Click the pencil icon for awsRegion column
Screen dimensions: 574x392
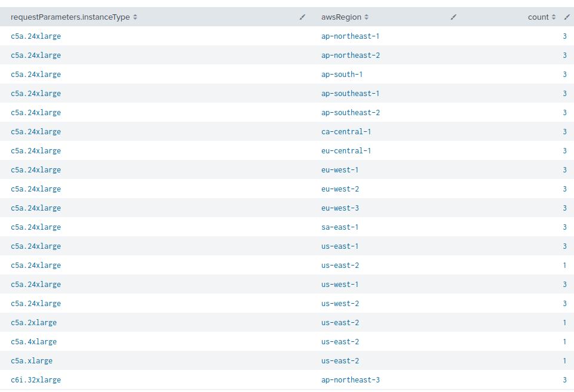(453, 17)
